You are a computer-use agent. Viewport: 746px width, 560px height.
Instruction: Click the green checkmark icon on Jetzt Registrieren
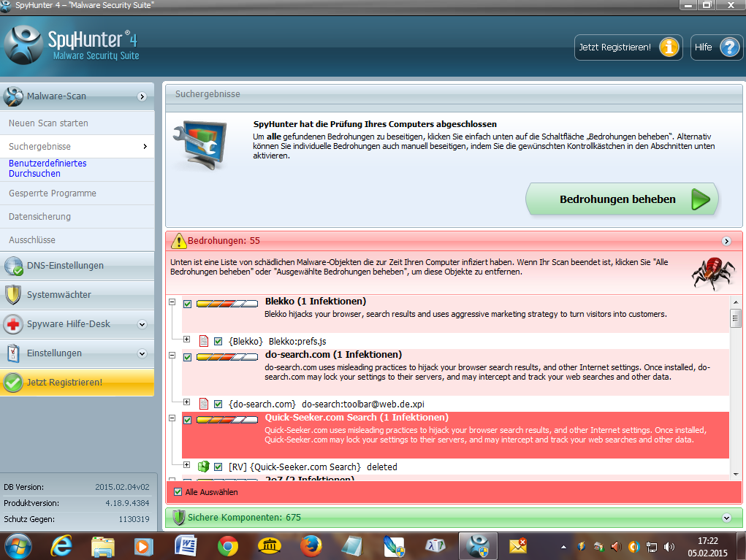pos(13,382)
